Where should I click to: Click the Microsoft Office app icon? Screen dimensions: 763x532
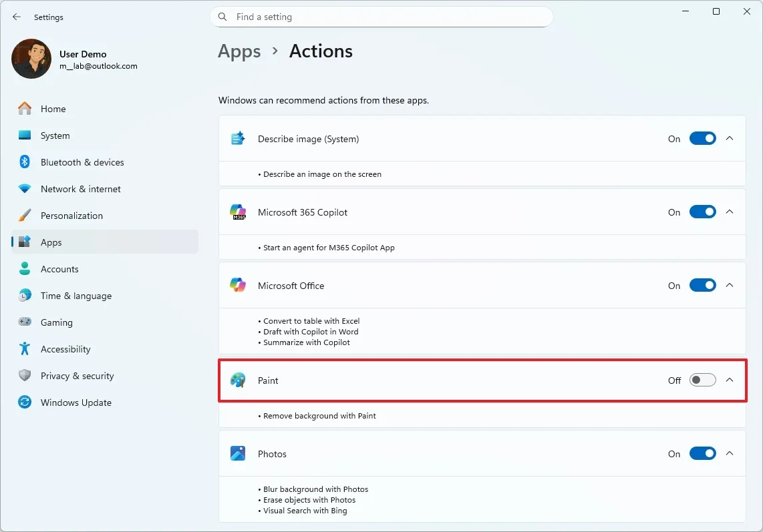(x=238, y=285)
